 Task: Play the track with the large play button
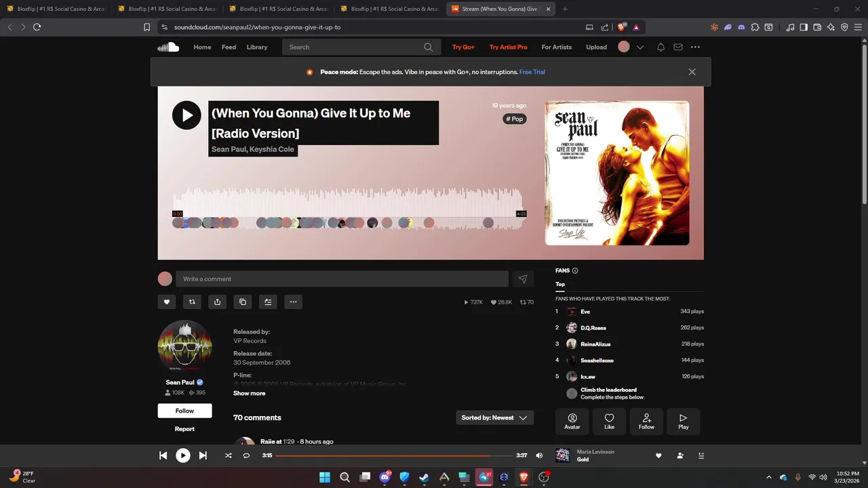186,115
